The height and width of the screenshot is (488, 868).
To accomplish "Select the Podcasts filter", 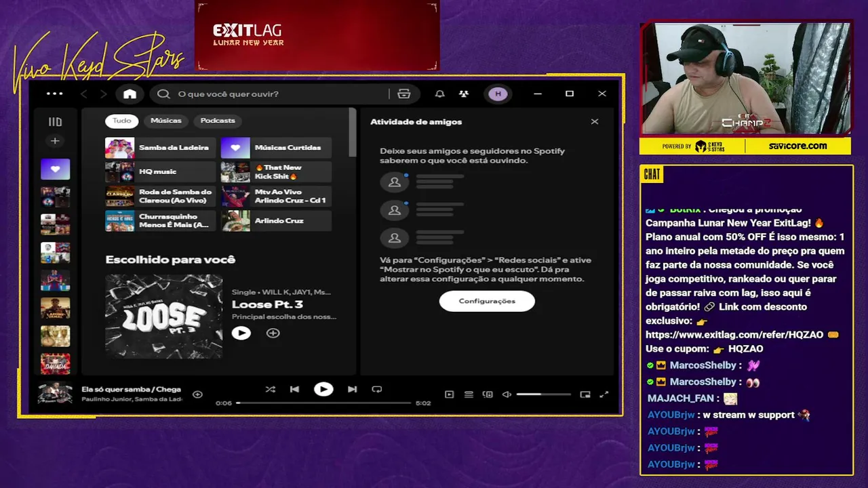I will coord(218,121).
